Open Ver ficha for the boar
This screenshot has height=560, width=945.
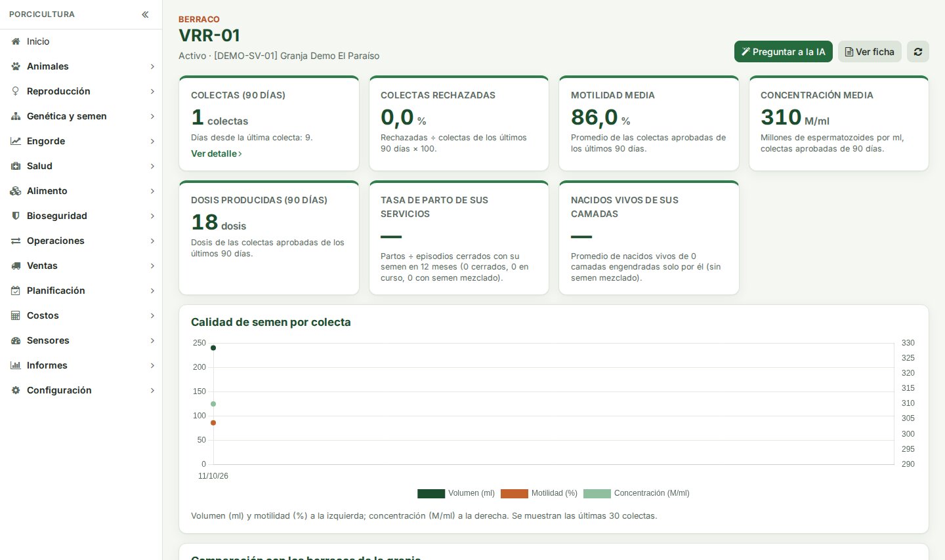870,52
